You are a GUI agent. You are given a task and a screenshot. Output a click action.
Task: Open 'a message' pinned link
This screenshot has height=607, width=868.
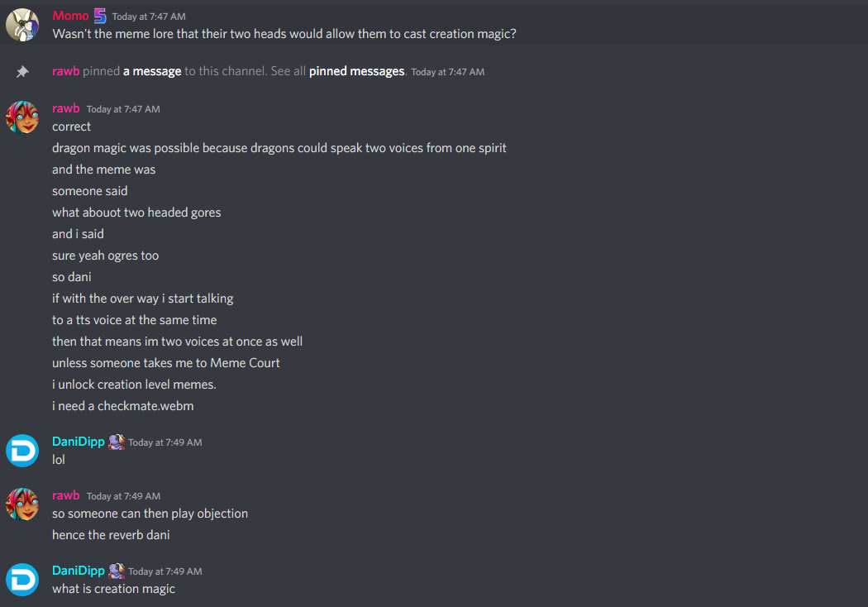coord(152,71)
